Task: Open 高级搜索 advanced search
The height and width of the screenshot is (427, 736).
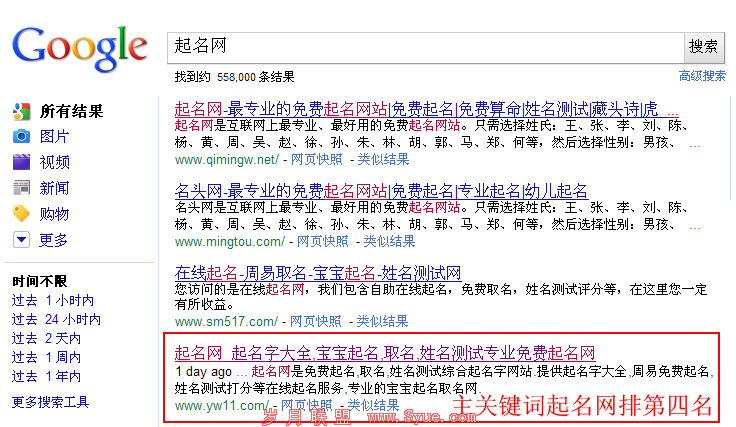Action: 702,76
